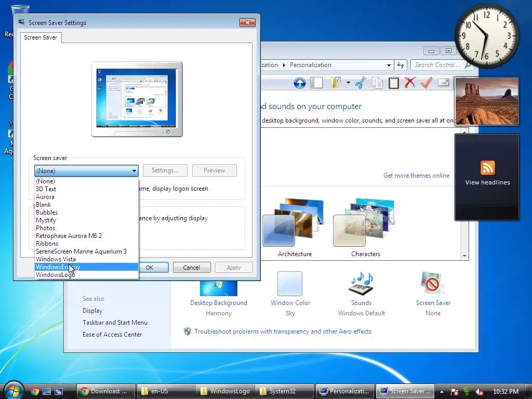Screen dimensions: 532x399
Task: Click the Screen Saver Settings title icon
Action: [22, 22]
